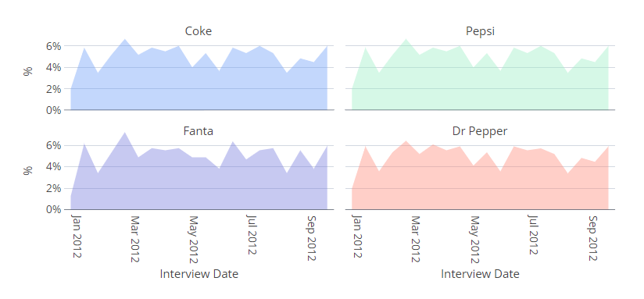The image size is (644, 299).
Task: Click the Jan 2012 tick under Fanta
Action: (77, 237)
